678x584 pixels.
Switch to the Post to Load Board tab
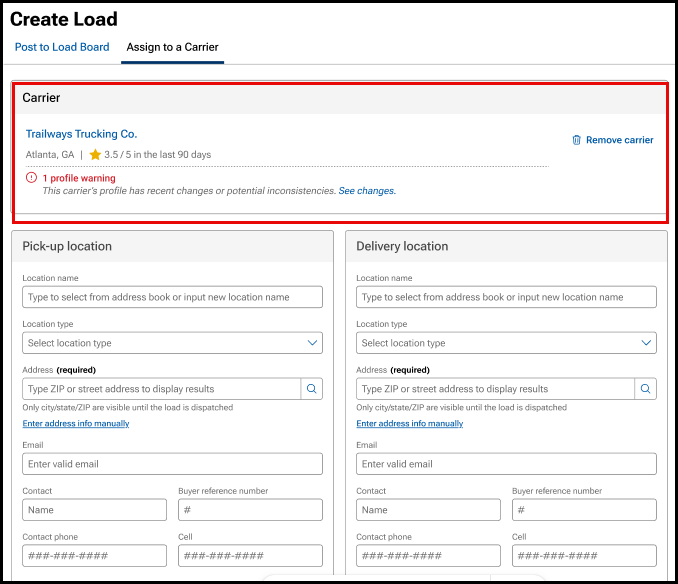pos(62,47)
